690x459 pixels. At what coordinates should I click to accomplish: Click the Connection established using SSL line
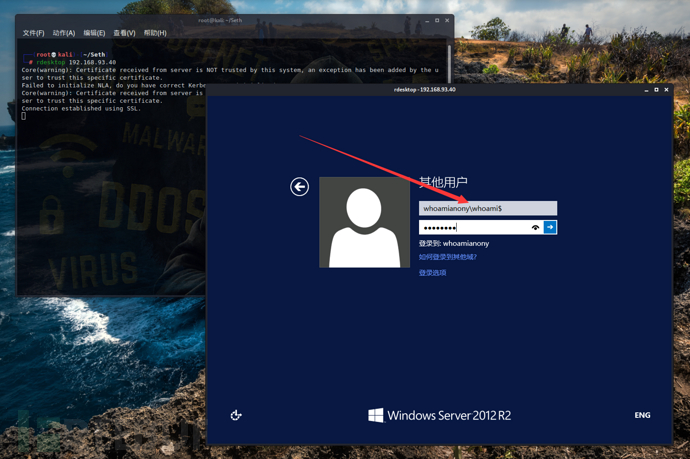tap(81, 108)
